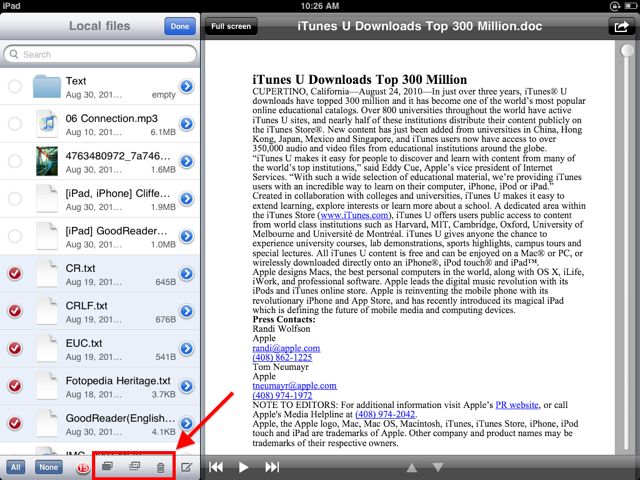The height and width of the screenshot is (480, 640).
Task: Tap the Text folder icon
Action: point(47,86)
